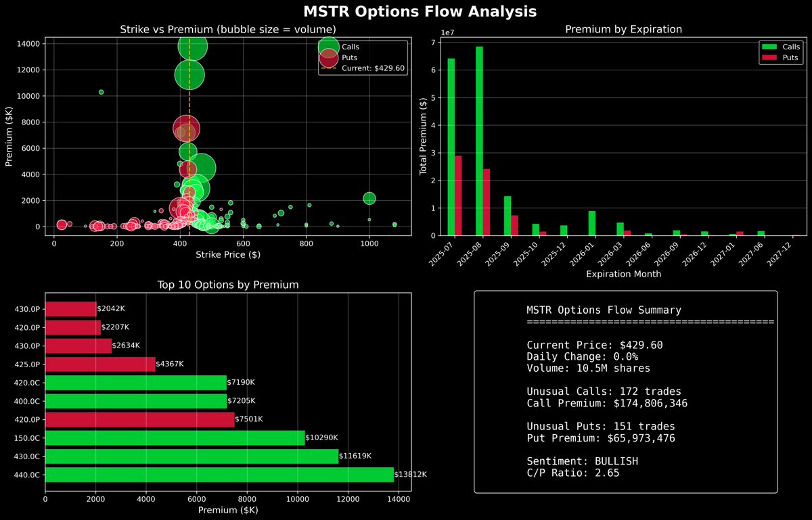812x520 pixels.
Task: Click the 150.0C bar labeled $10290K
Action: 175,438
